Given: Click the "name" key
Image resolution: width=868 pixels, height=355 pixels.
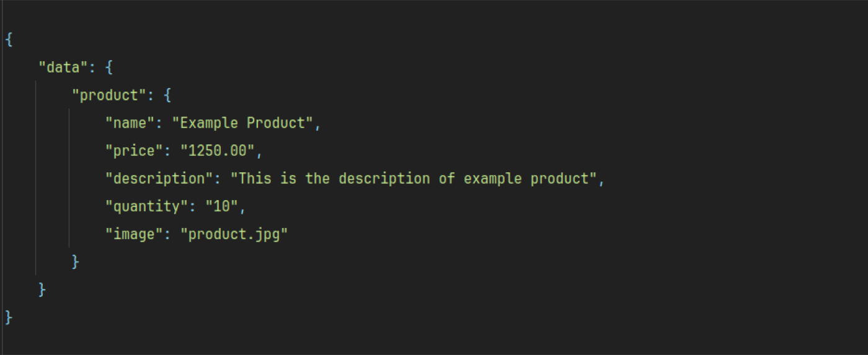Looking at the screenshot, I should [x=130, y=123].
